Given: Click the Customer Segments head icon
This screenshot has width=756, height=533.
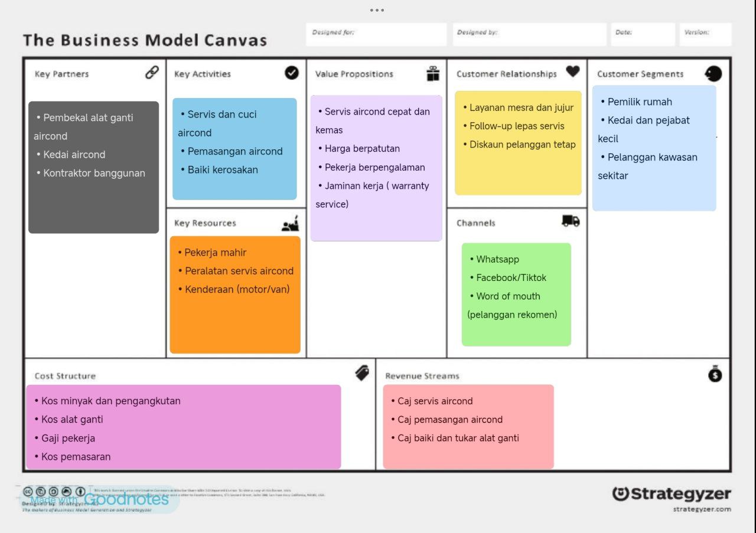Looking at the screenshot, I should 713,73.
